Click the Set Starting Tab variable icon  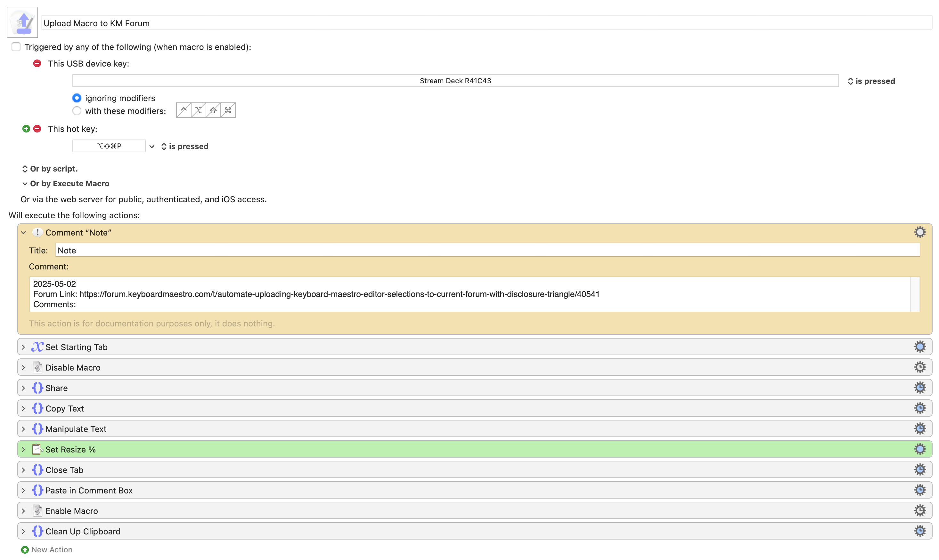37,347
